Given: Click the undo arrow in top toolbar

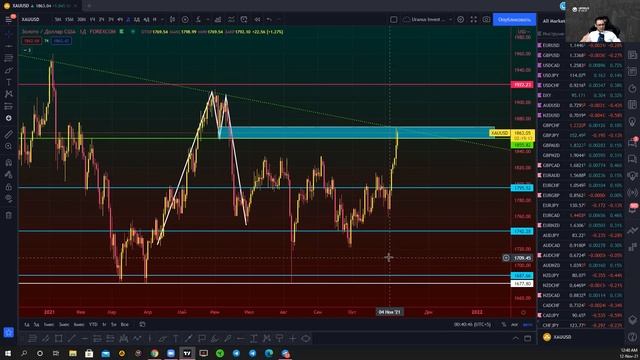Looking at the screenshot, I should [269, 19].
